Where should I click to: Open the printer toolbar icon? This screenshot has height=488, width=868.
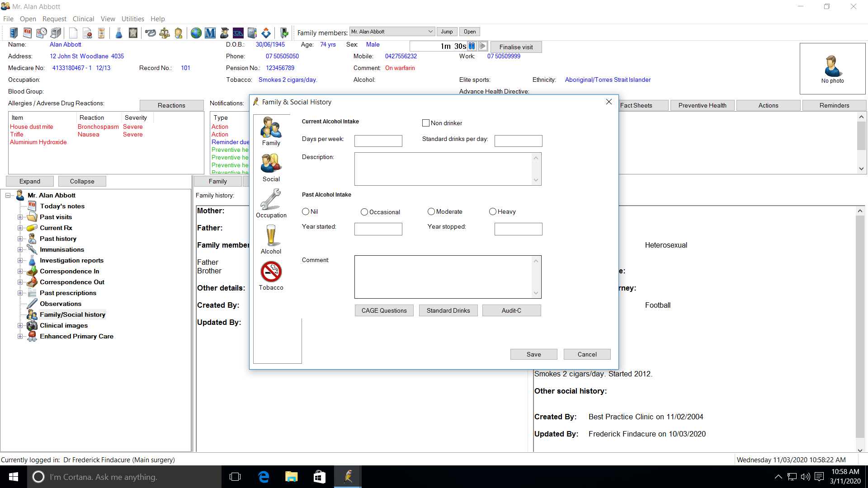tap(56, 33)
